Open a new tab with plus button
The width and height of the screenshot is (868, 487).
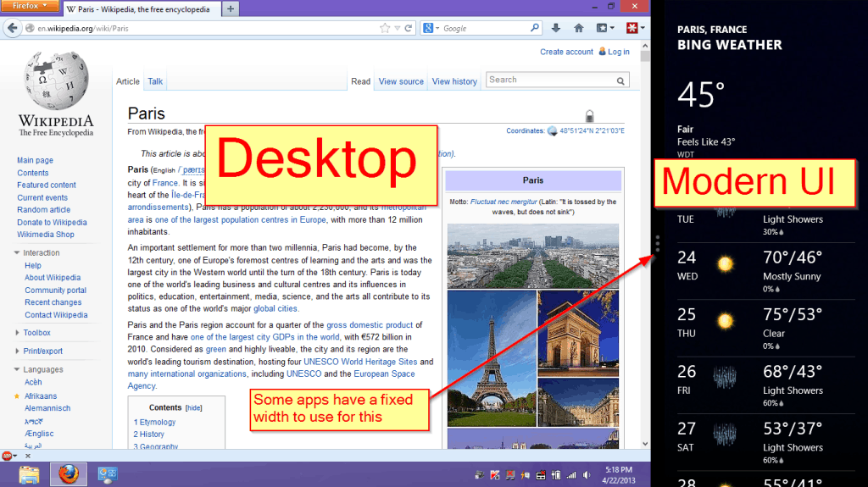click(x=231, y=8)
